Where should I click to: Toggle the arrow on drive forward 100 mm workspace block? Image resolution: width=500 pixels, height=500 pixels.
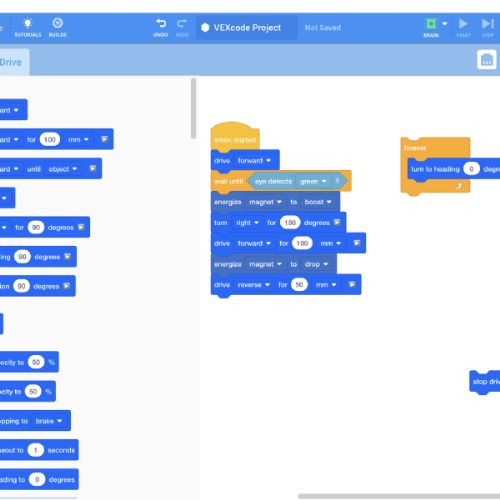point(356,243)
